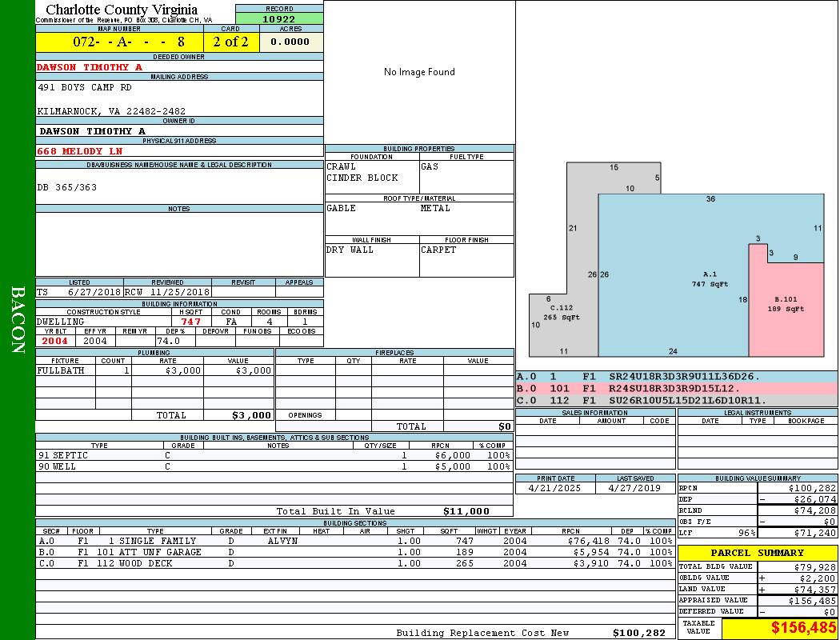Select the ATT UNF GARAGE building section row
Viewport: 840px width, 640px height.
pos(354,552)
